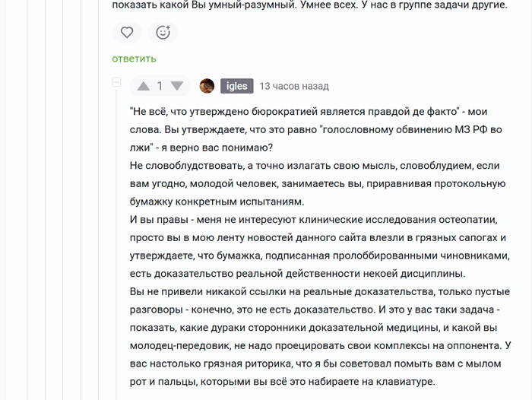Screen dimensions: 532x400
Task: Open the igles username profile link
Action: tap(236, 86)
